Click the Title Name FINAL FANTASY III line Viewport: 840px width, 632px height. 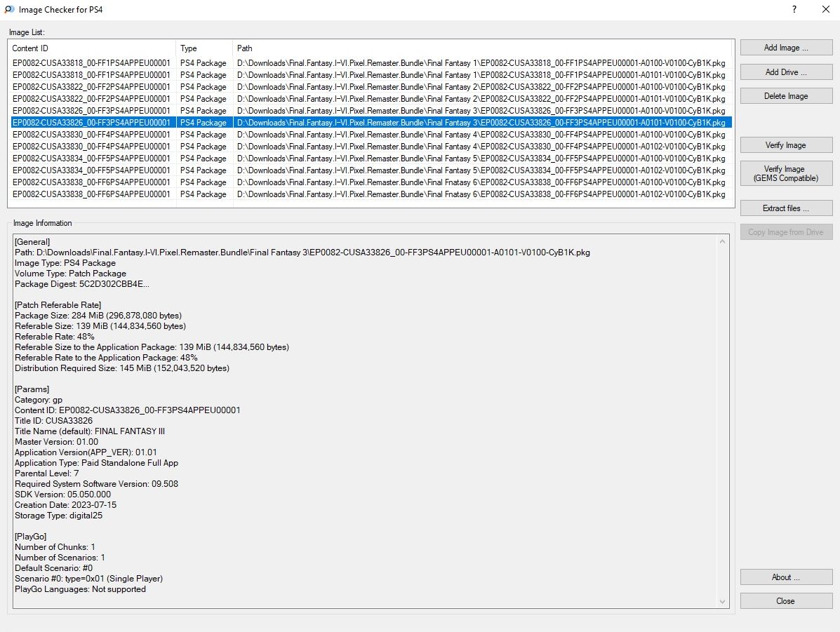pos(89,431)
